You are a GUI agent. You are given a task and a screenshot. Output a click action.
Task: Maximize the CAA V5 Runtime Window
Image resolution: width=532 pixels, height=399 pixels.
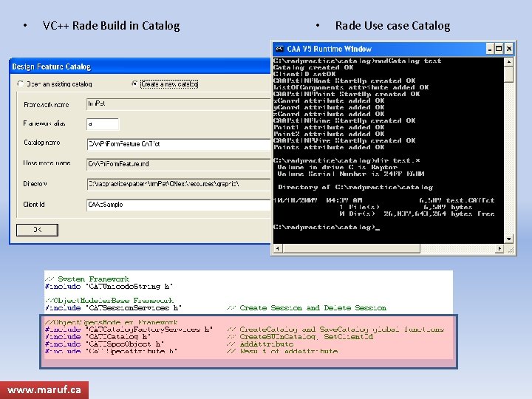pyautogui.click(x=499, y=49)
